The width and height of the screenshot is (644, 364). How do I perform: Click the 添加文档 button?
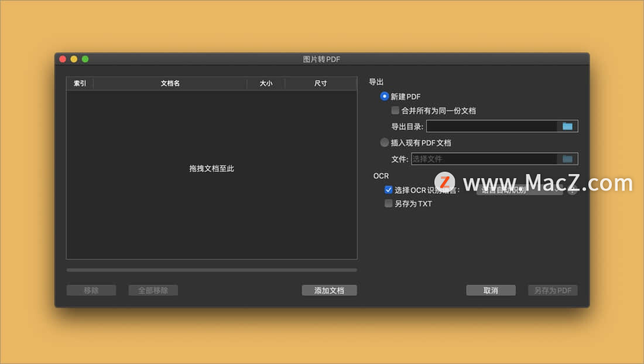[329, 290]
